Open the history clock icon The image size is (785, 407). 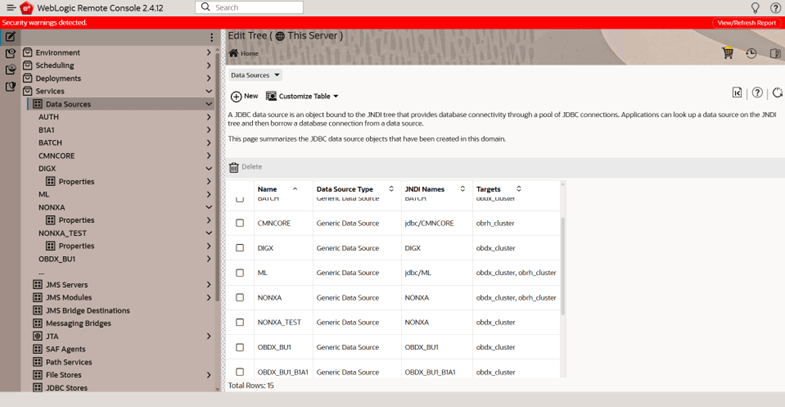pos(751,53)
